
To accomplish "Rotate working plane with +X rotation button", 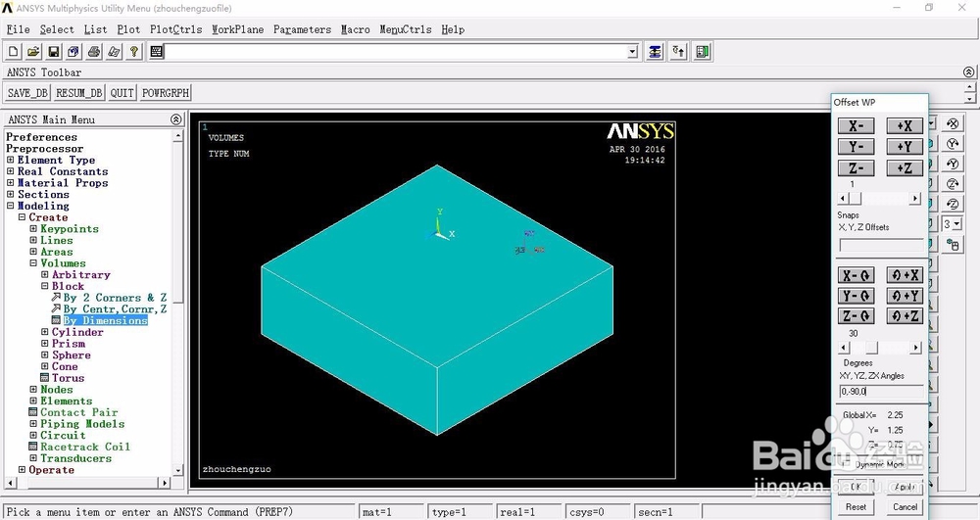I will click(x=905, y=275).
